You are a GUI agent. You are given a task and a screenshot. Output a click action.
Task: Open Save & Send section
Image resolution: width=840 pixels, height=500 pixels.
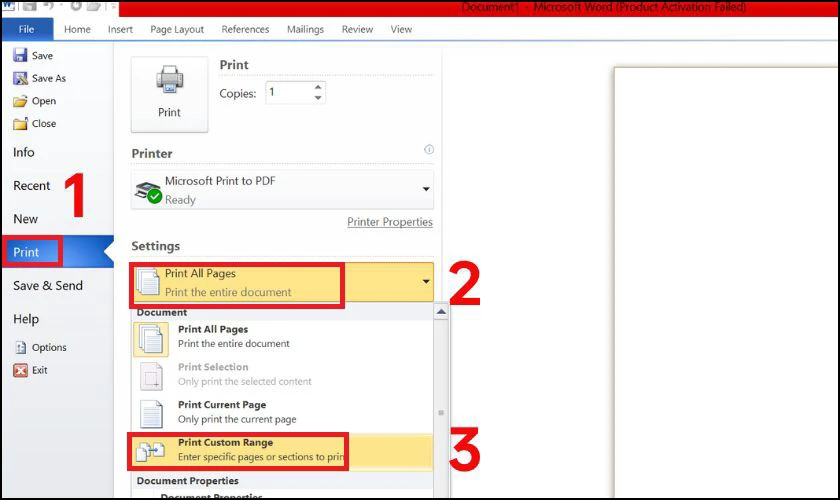point(48,286)
